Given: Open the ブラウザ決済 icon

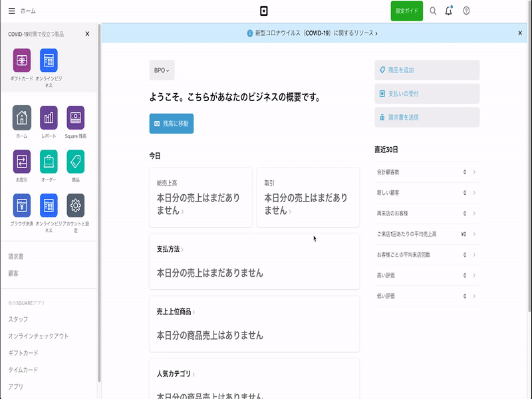Looking at the screenshot, I should click(x=22, y=205).
